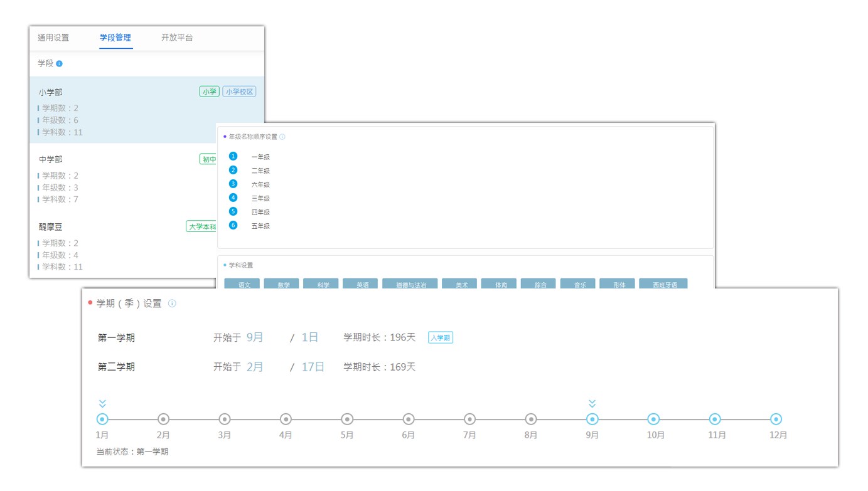Viewport: 868px width, 491px height.
Task: Switch to the 通用设置 tab
Action: point(53,38)
